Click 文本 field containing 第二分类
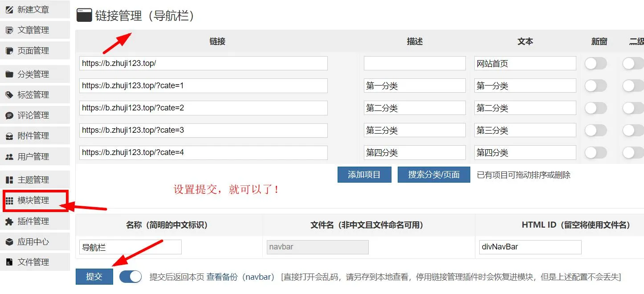Image resolution: width=644 pixels, height=294 pixels. tap(525, 108)
